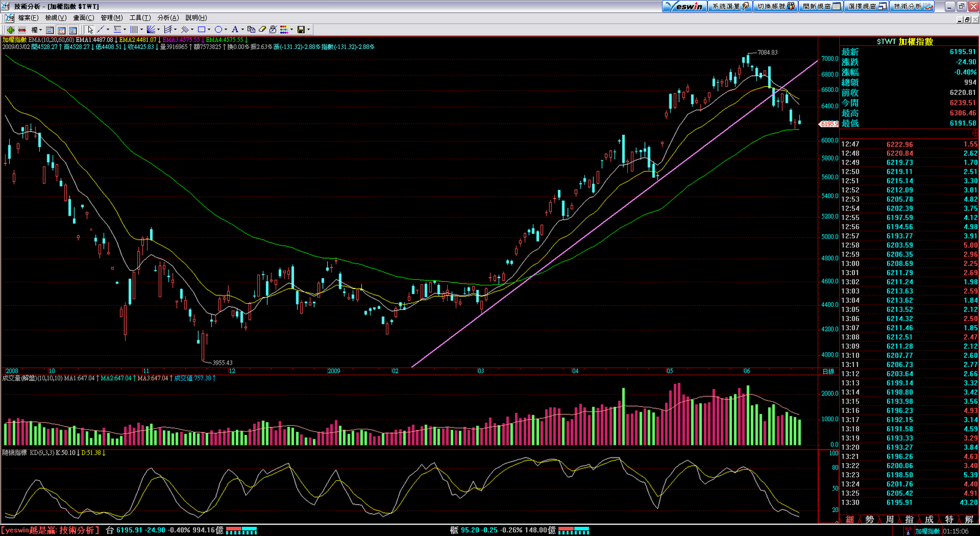Click 系統選單 button
The height and width of the screenshot is (536, 980).
(730, 6)
